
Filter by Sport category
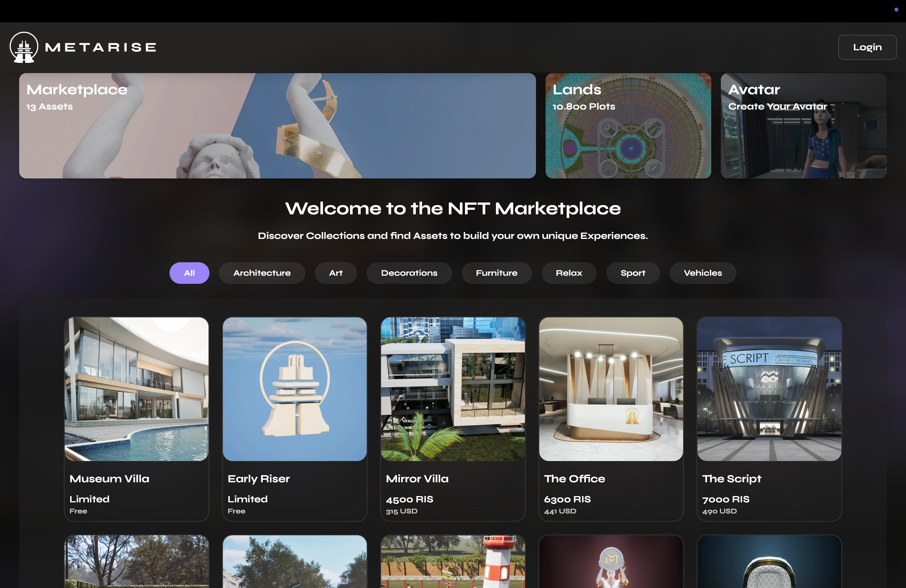click(633, 273)
